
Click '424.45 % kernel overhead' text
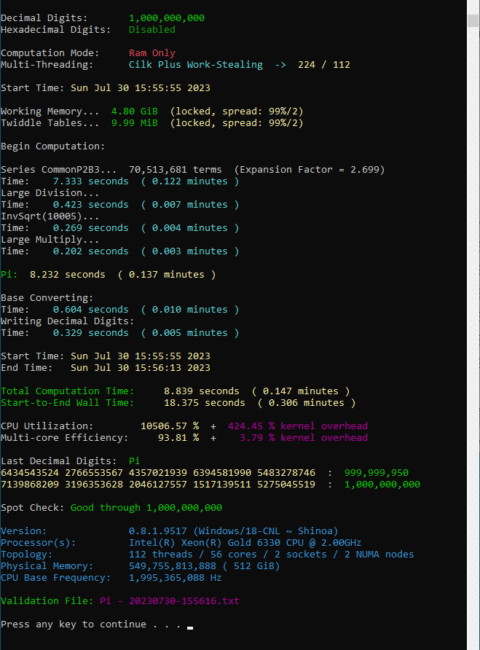click(298, 426)
